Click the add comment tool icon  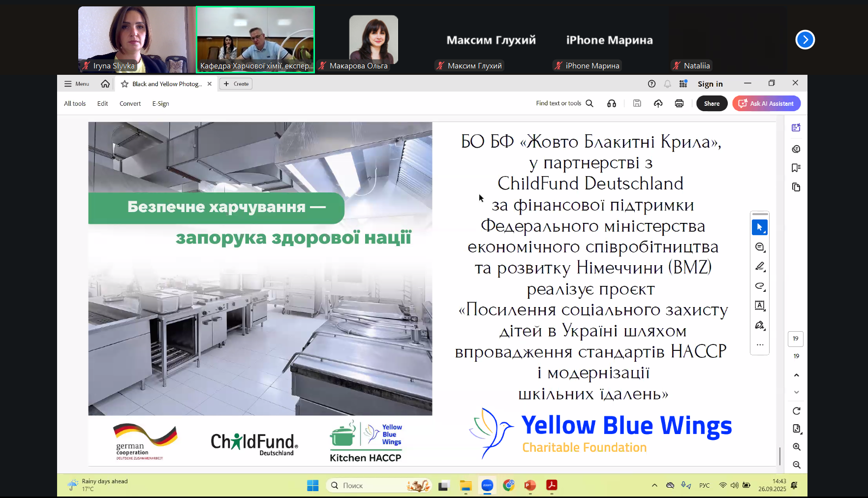tap(759, 247)
